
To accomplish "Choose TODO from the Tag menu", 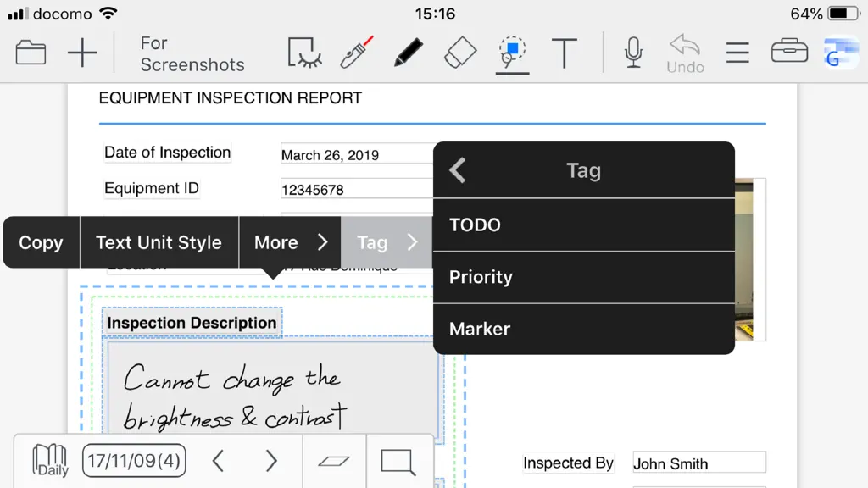I will coord(584,225).
